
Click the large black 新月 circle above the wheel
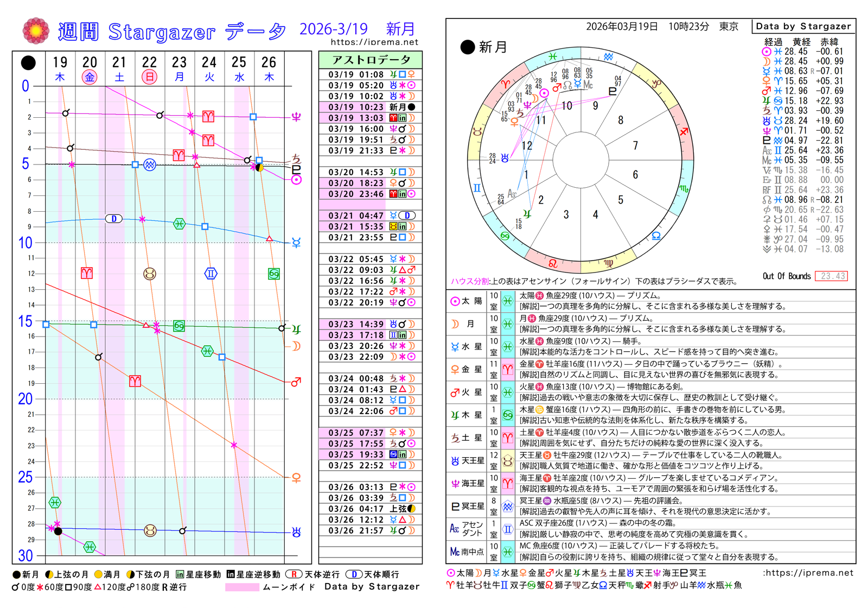point(467,47)
